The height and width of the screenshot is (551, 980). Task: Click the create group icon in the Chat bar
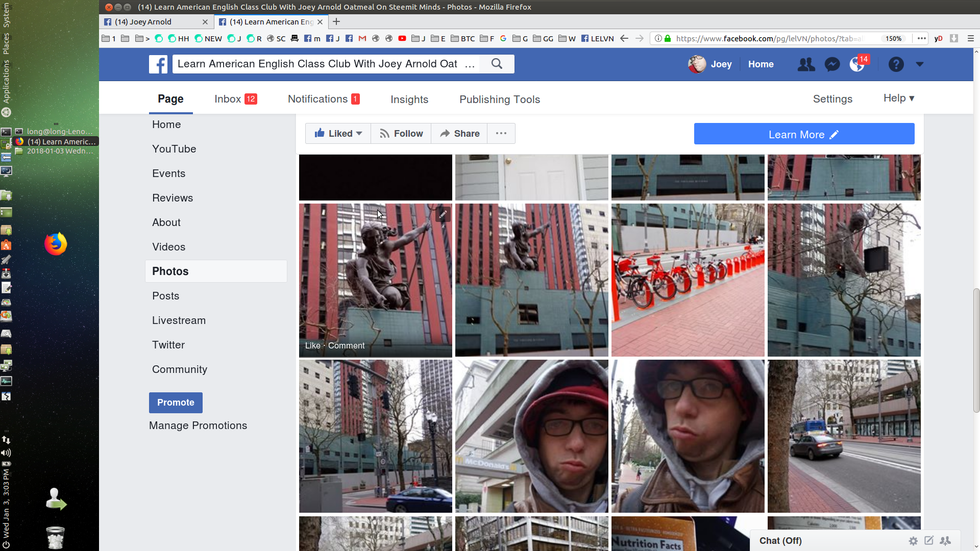pyautogui.click(x=945, y=540)
